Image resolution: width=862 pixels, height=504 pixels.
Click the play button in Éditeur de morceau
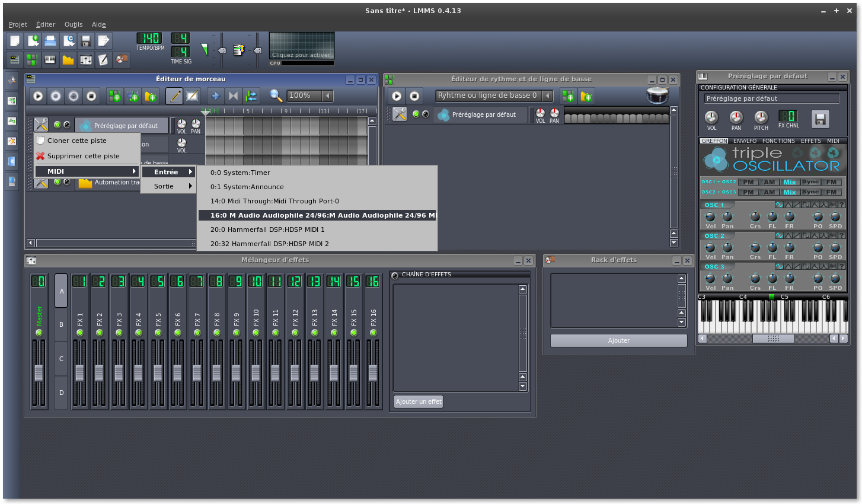click(x=38, y=96)
